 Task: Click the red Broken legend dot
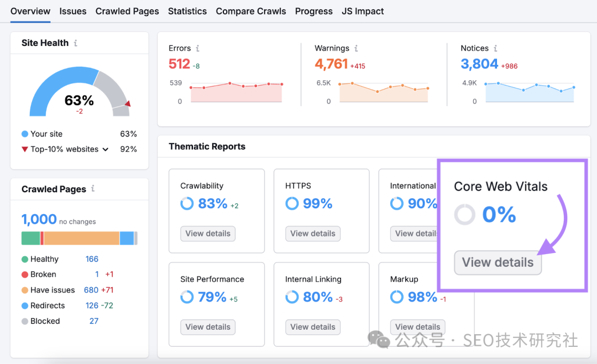(x=25, y=275)
